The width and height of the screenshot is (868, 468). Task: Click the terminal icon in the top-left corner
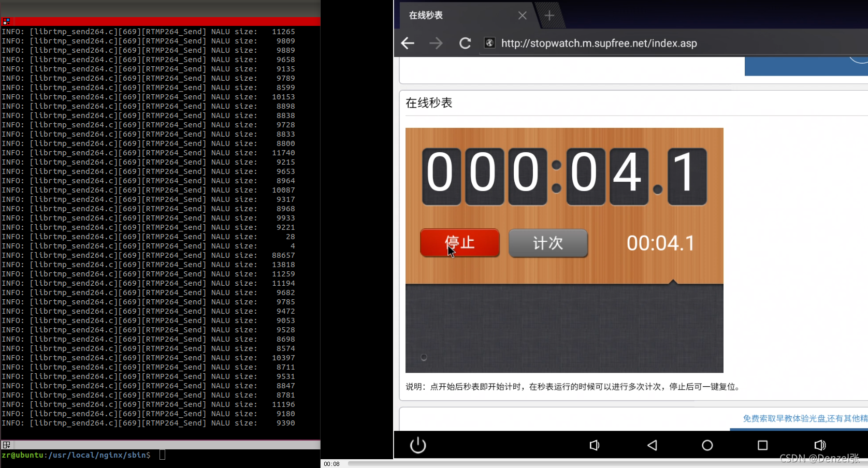click(x=7, y=21)
